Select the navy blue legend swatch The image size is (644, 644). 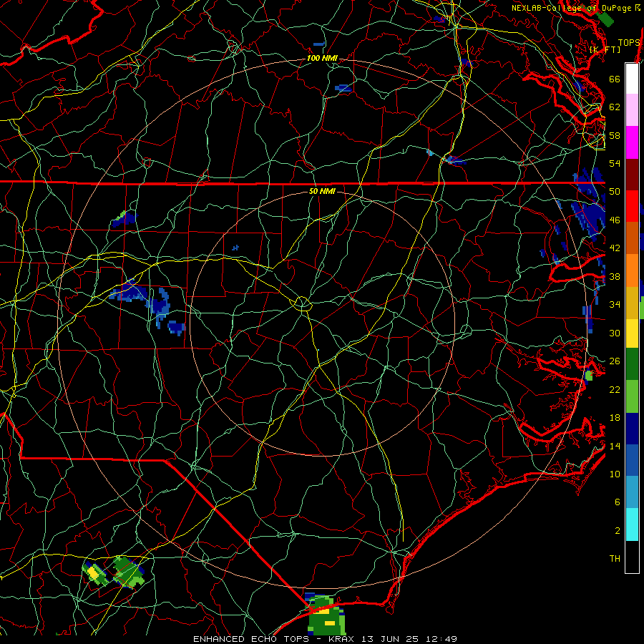pyautogui.click(x=632, y=429)
